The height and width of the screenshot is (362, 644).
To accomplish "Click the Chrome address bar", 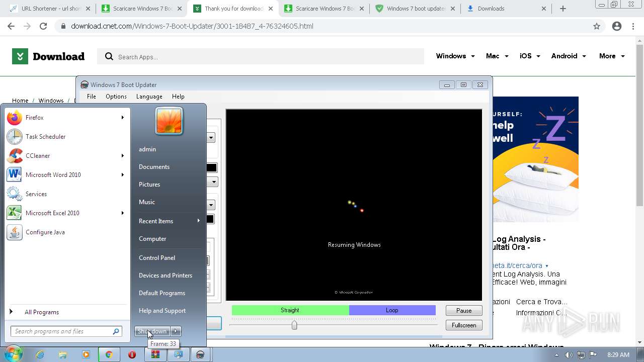I will coord(322,26).
